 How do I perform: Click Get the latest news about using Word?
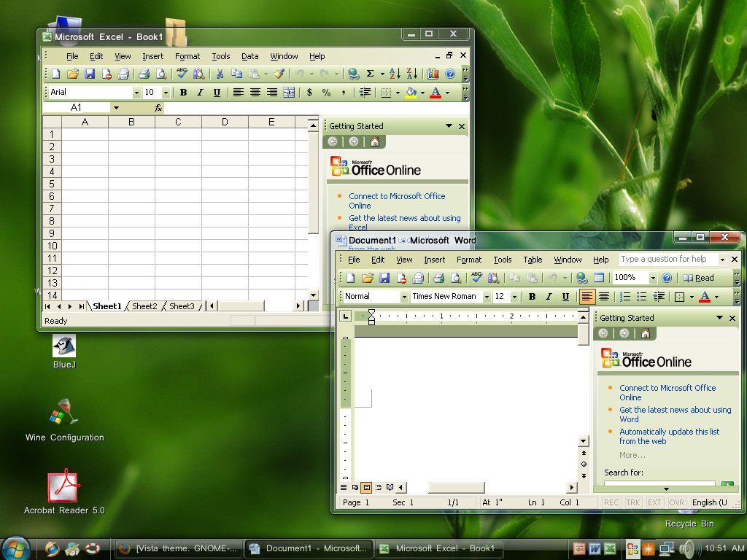click(675, 414)
